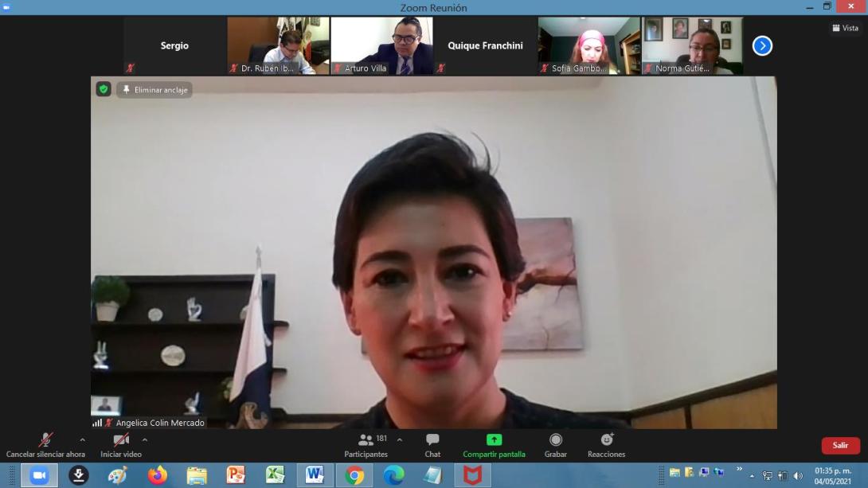Open the system volume control
This screenshot has height=488, width=868.
click(x=798, y=475)
